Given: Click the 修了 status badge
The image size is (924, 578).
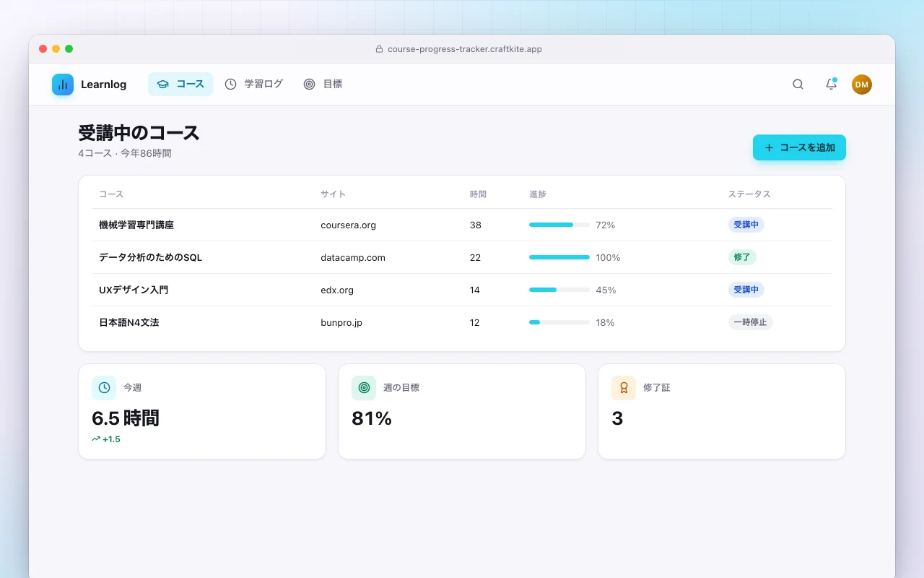Looking at the screenshot, I should (x=742, y=257).
